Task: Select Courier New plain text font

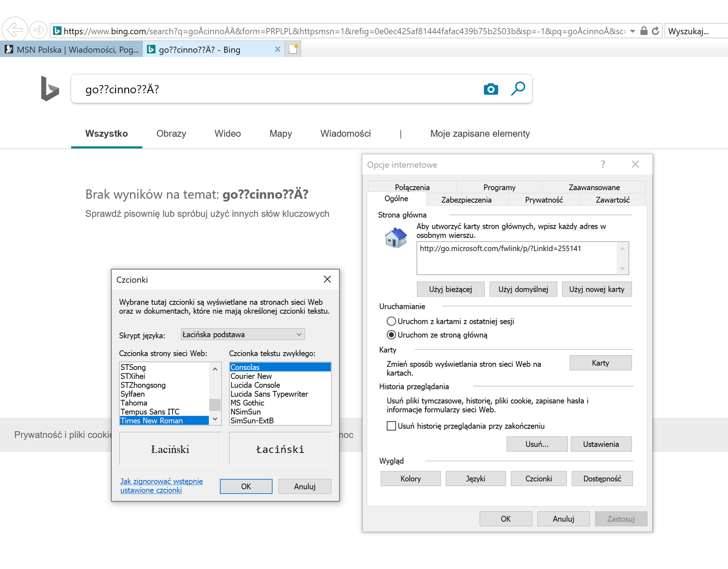Action: coord(280,376)
